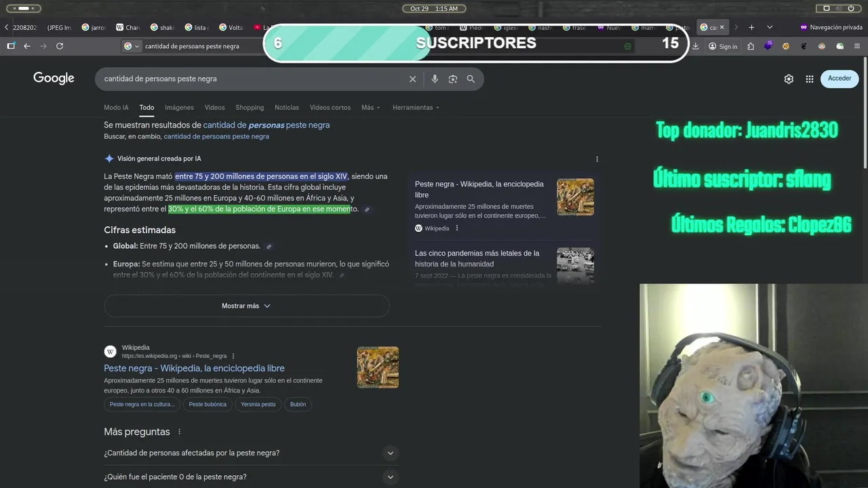Switch to the 'nashv' browser tab
The image size is (868, 488).
pyautogui.click(x=540, y=27)
